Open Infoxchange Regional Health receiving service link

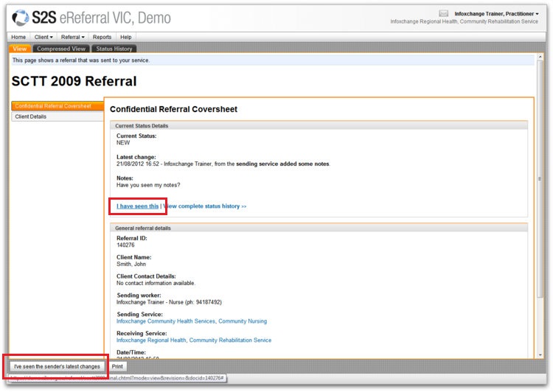pos(194,340)
